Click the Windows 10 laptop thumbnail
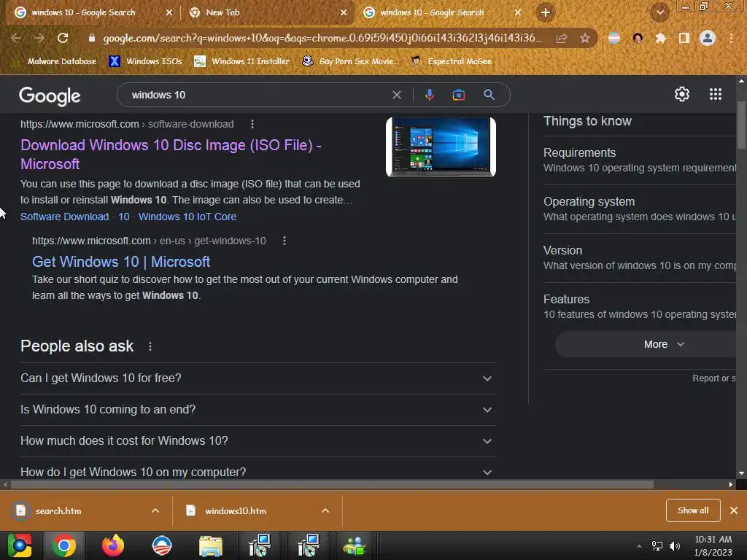 (441, 147)
